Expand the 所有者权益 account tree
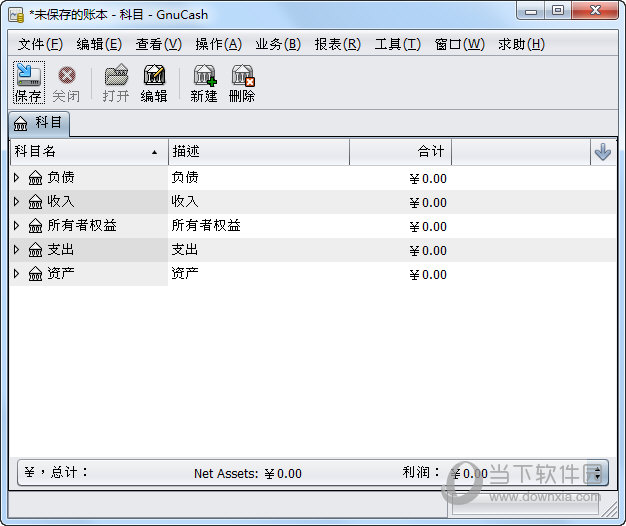The height and width of the screenshot is (526, 626). (x=16, y=225)
